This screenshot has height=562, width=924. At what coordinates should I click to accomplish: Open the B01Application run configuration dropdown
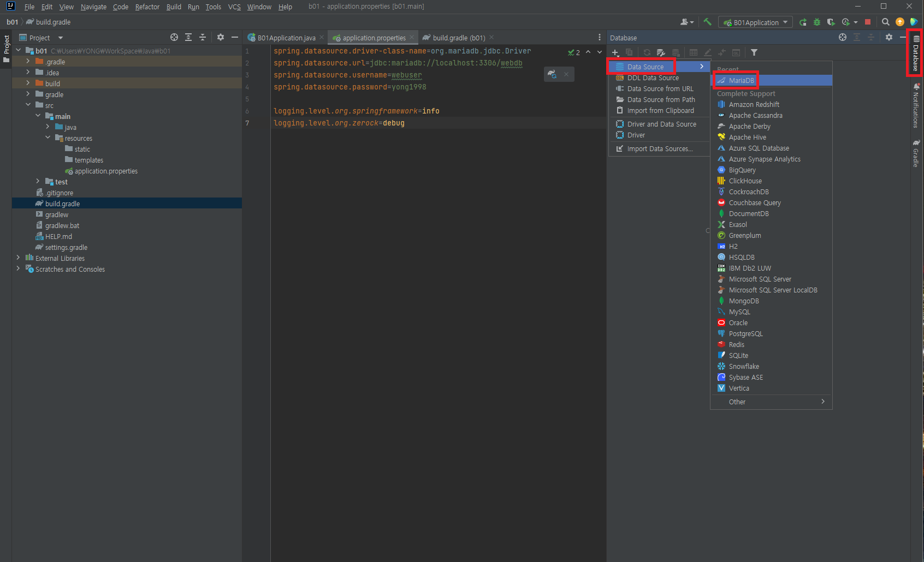pos(756,22)
